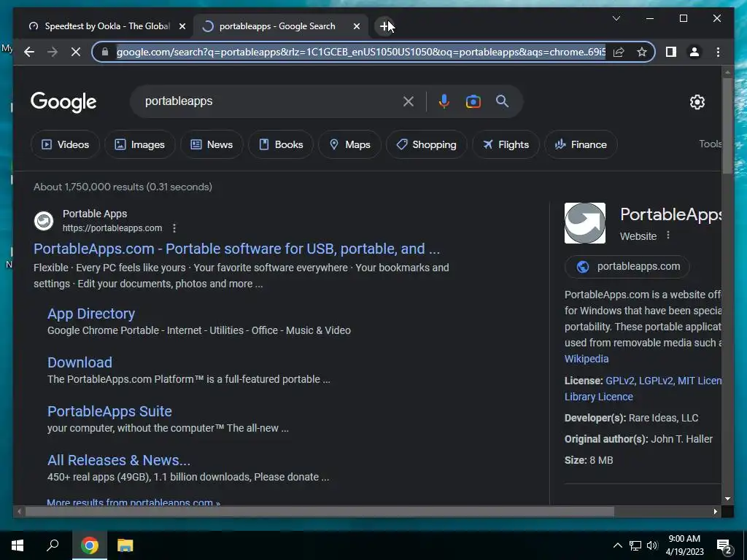The image size is (747, 560).
Task: Click the vertical scrollbar thumb
Action: [727, 125]
